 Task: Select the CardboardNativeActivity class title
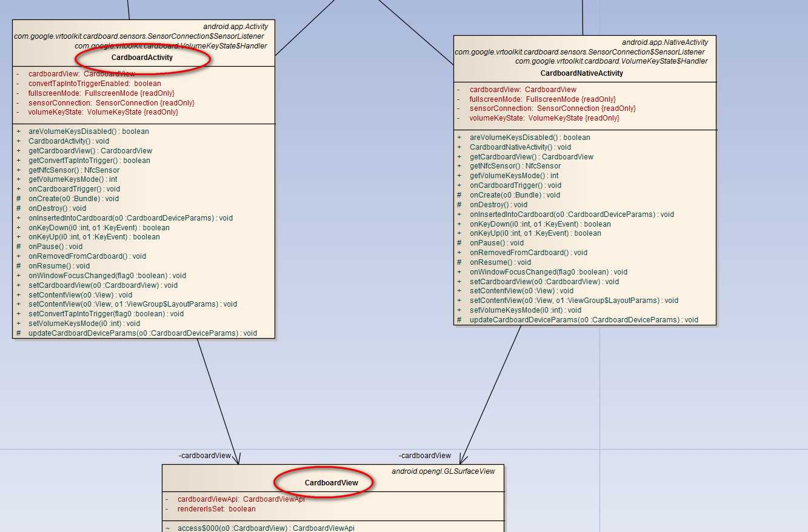point(581,73)
